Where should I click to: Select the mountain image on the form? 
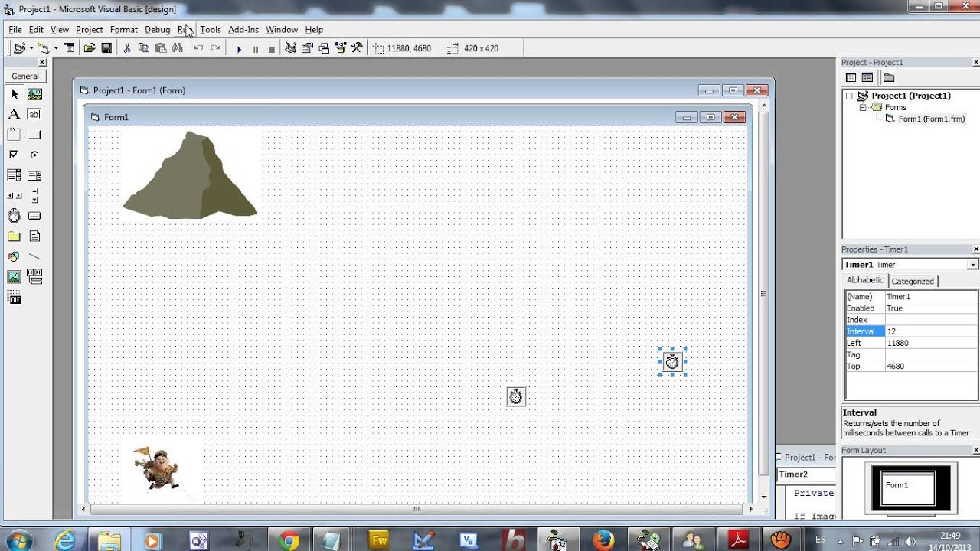[190, 175]
